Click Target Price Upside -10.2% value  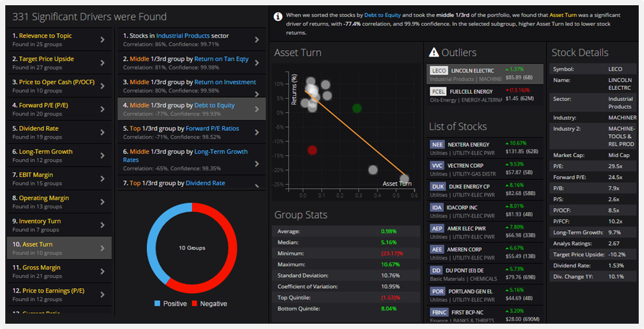click(x=617, y=254)
